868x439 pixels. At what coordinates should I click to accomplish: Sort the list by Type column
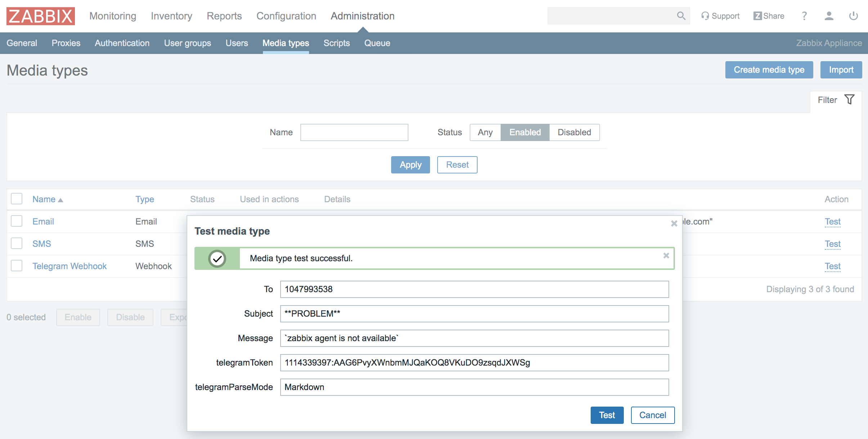144,199
